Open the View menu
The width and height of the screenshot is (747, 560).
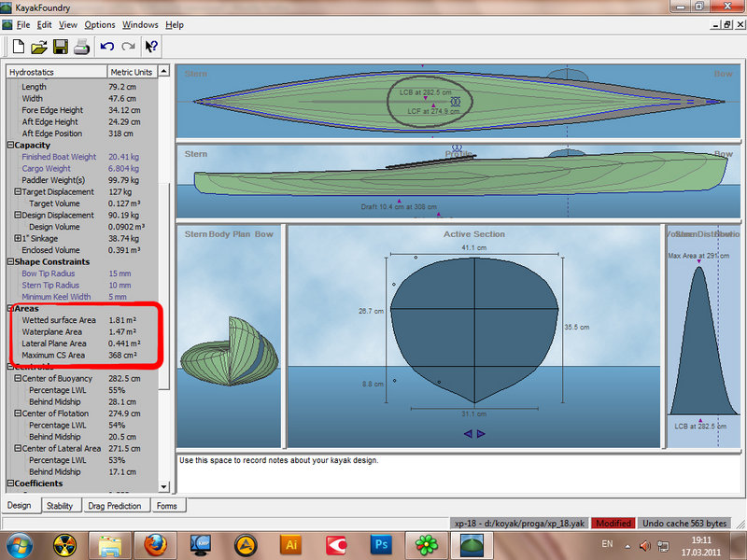68,25
